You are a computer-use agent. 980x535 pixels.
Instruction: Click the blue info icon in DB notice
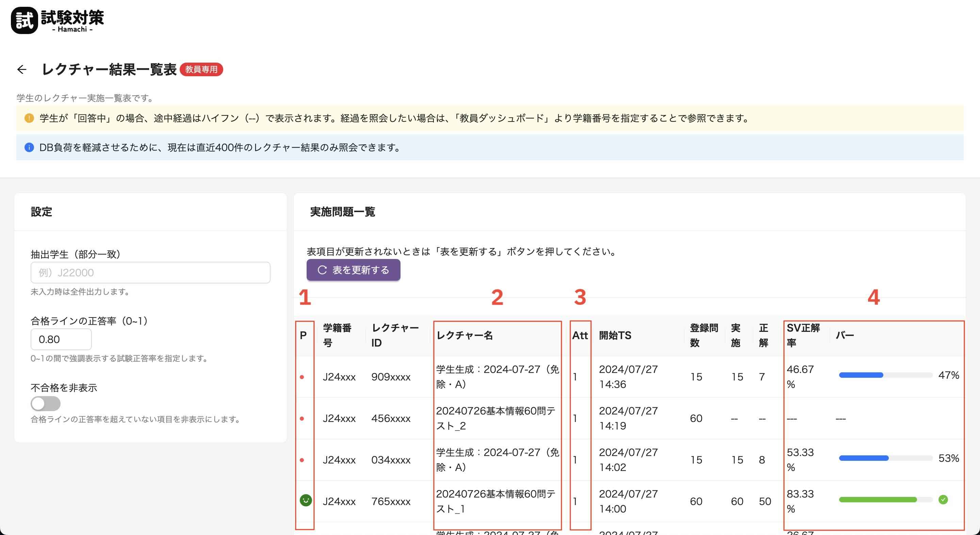pos(29,147)
